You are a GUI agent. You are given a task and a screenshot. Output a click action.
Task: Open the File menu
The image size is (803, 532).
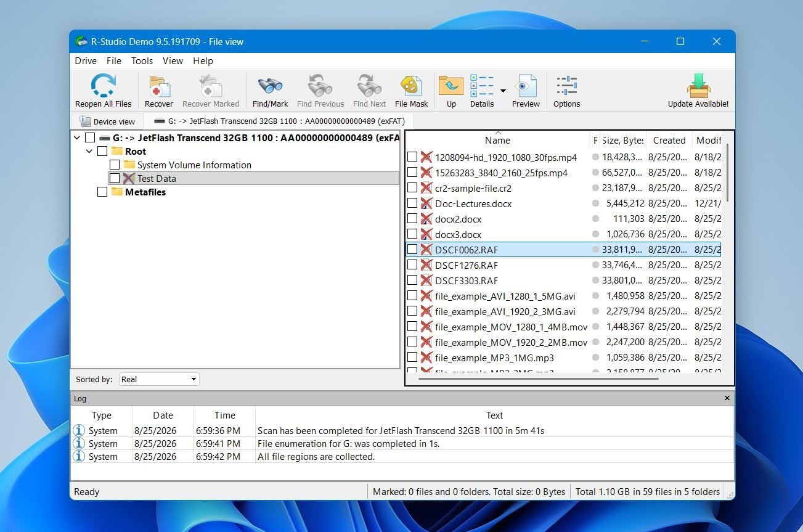pyautogui.click(x=114, y=60)
